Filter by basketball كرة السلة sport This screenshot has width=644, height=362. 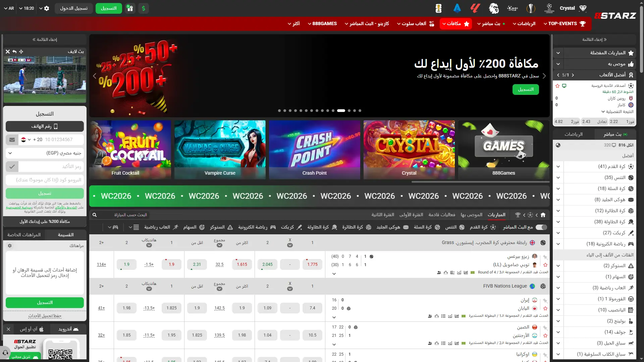pos(427,227)
